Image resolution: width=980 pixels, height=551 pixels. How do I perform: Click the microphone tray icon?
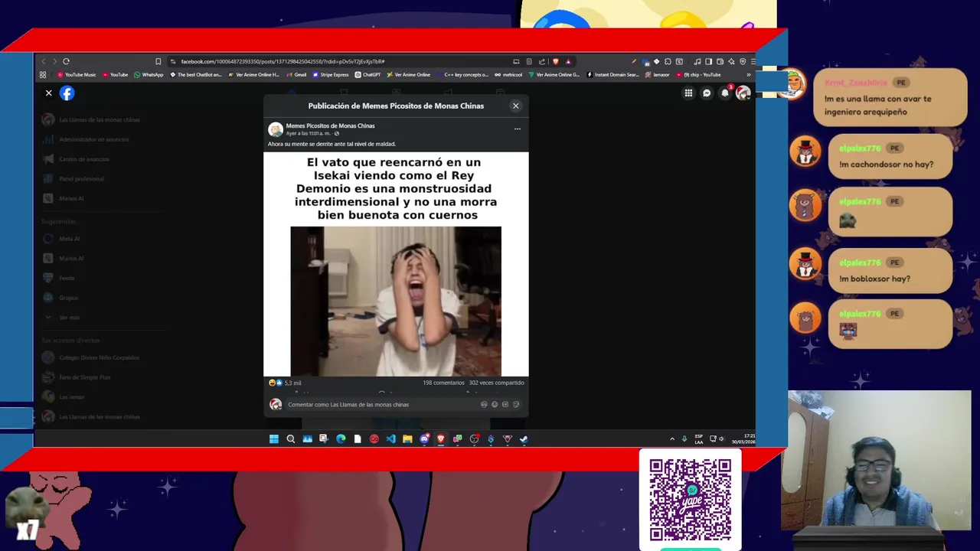(684, 439)
